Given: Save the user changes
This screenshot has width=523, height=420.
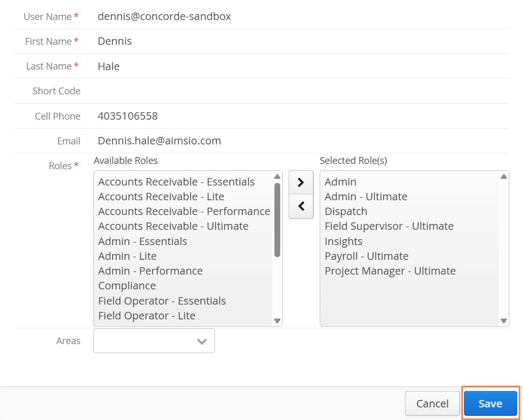Looking at the screenshot, I should (x=490, y=403).
